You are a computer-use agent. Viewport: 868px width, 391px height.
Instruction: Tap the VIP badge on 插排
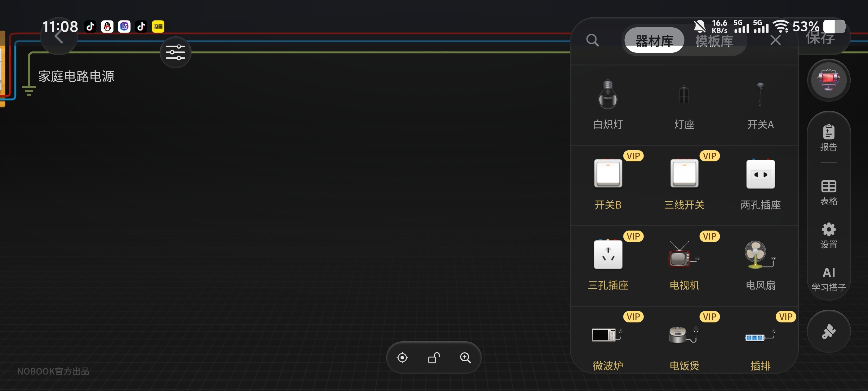[x=786, y=317]
